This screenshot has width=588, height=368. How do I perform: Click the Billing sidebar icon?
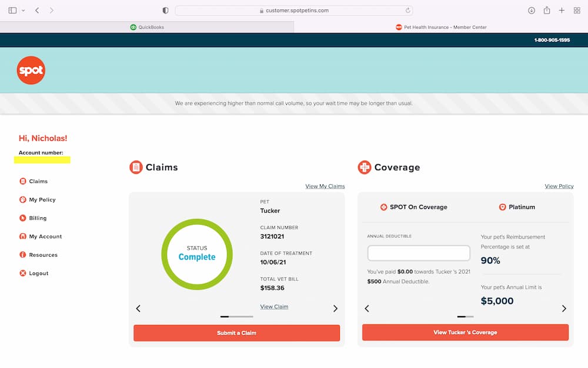pos(23,218)
